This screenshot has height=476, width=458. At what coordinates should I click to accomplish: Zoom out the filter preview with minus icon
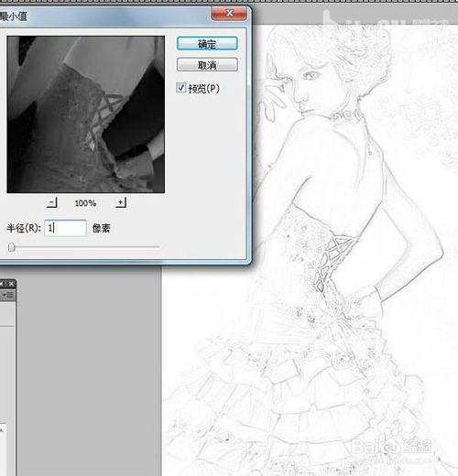click(x=51, y=202)
